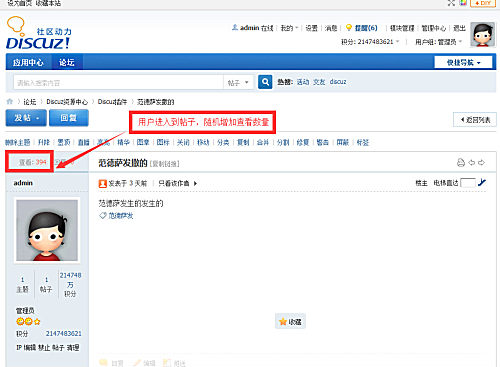Click the blue search magnifier button
The image size is (500, 367).
[265, 82]
